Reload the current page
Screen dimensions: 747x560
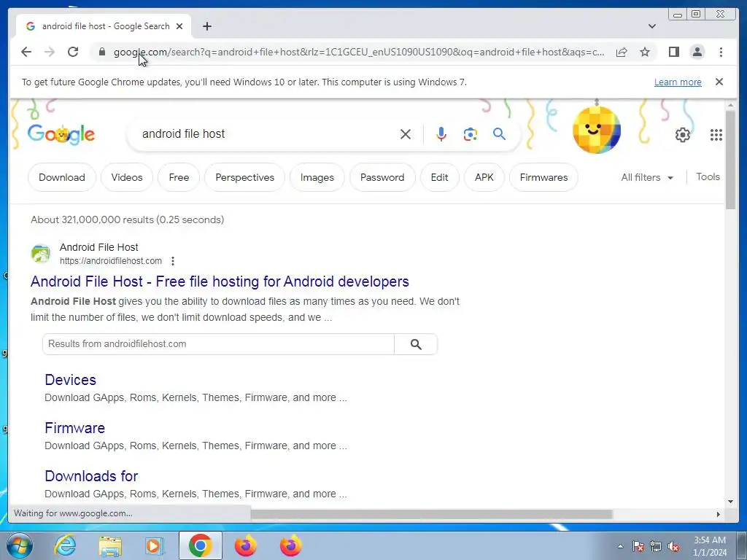(x=73, y=52)
